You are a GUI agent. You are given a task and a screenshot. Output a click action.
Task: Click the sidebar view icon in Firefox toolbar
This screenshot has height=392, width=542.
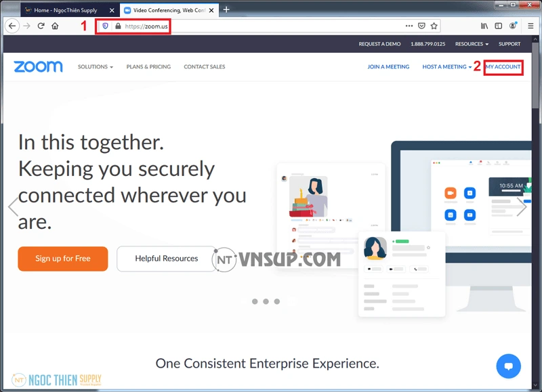point(499,26)
